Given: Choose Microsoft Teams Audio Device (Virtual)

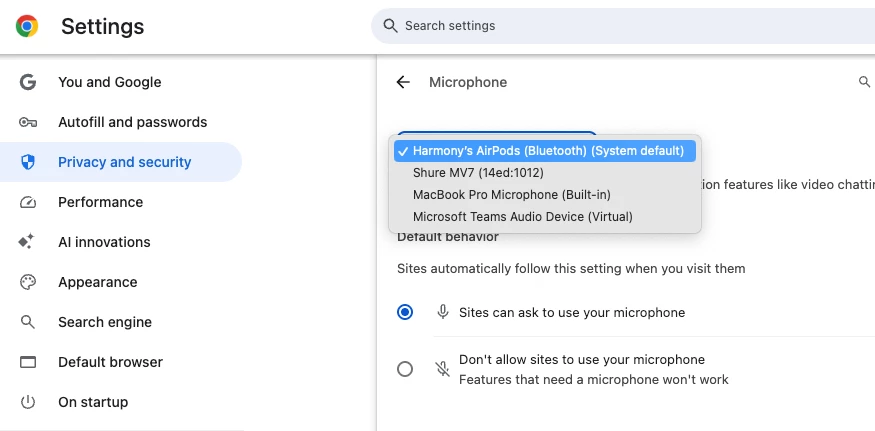Looking at the screenshot, I should pyautogui.click(x=545, y=216).
